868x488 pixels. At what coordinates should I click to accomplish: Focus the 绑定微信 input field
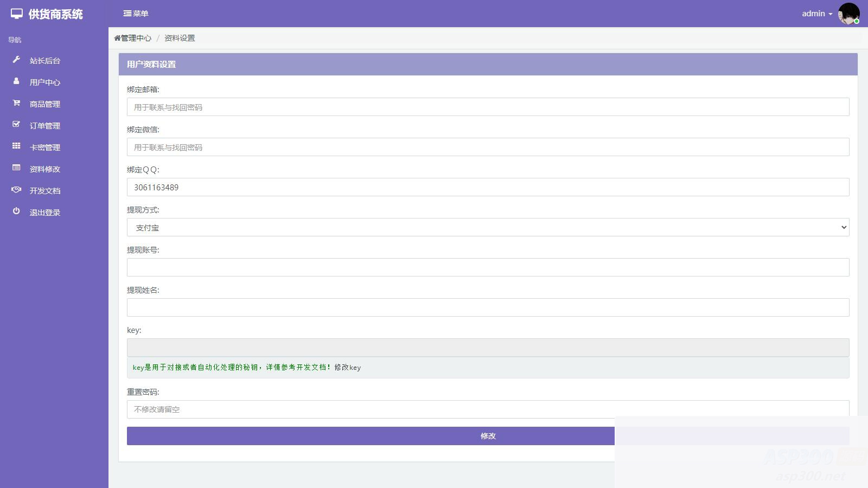(x=488, y=147)
